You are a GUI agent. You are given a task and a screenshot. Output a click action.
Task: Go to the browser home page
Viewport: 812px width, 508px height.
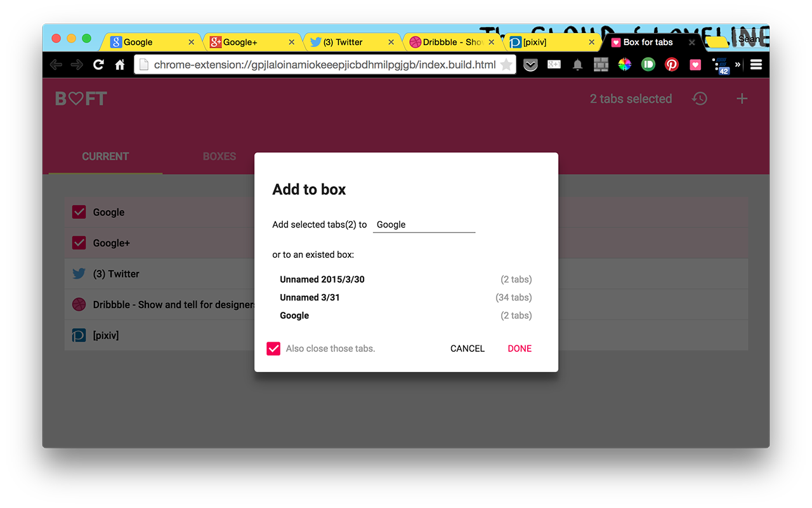(119, 65)
